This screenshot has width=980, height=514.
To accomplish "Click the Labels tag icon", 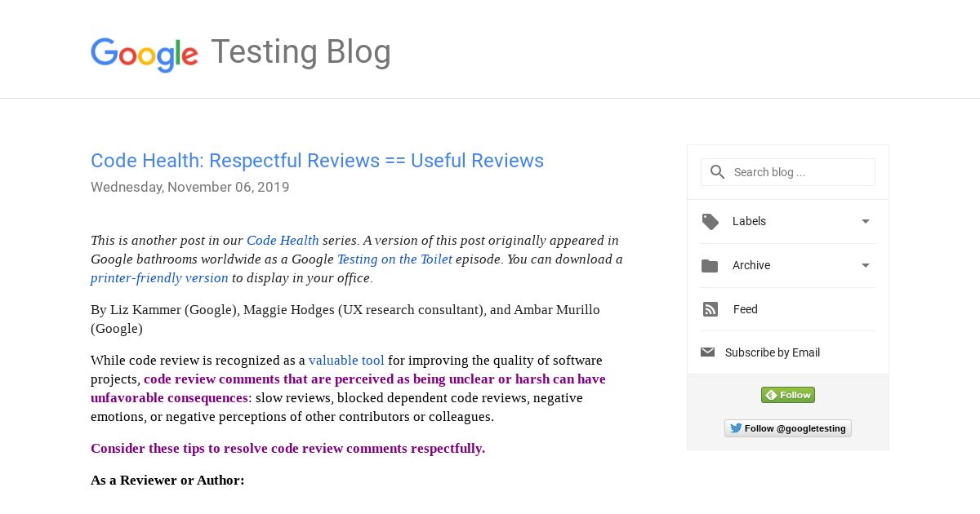I will pos(710,222).
